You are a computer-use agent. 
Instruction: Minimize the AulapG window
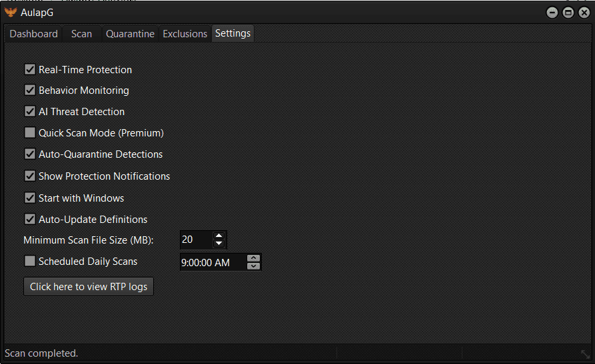(x=552, y=12)
